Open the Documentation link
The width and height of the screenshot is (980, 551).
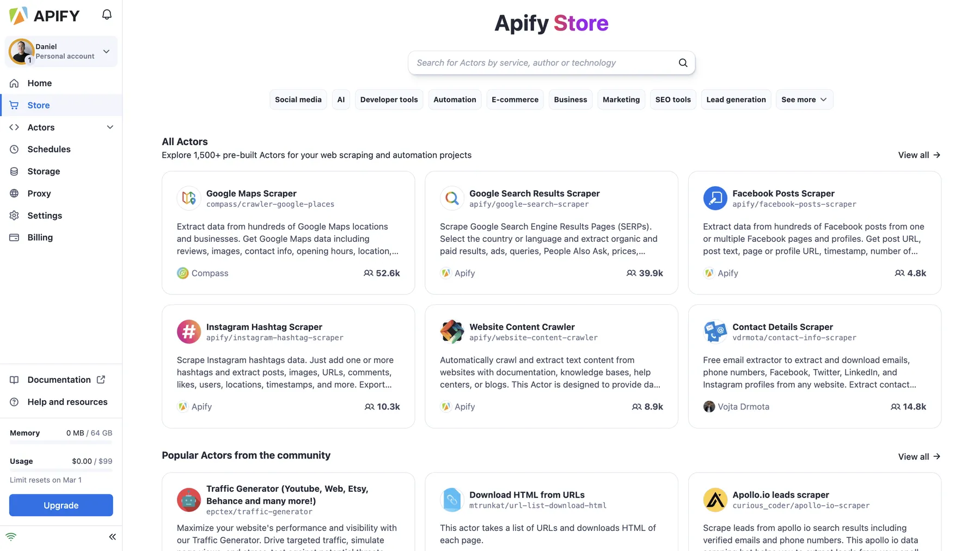(x=59, y=380)
